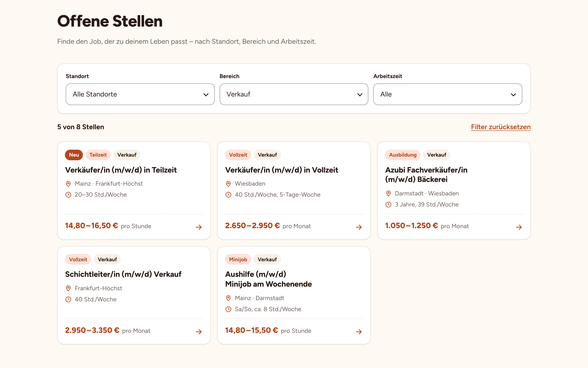Click the 5 von 8 Stellen counter

click(x=81, y=127)
